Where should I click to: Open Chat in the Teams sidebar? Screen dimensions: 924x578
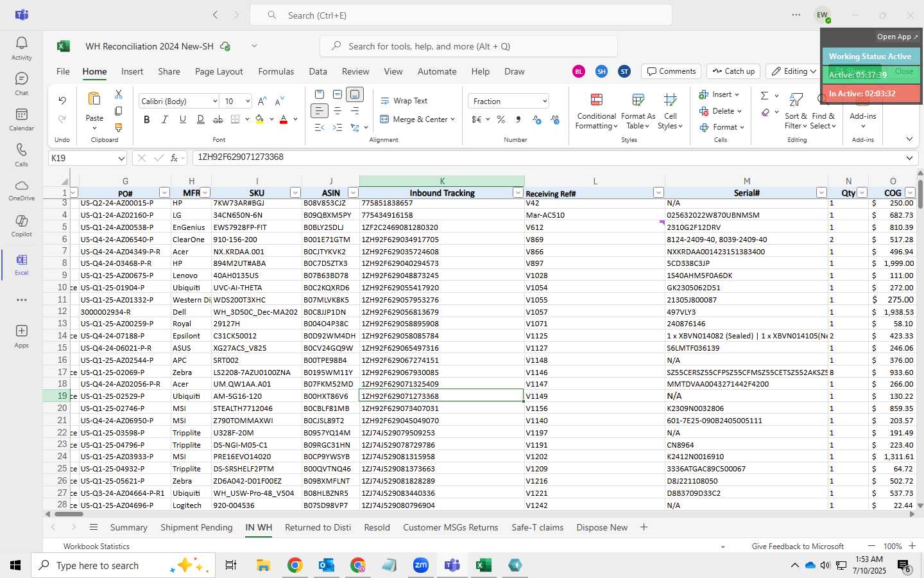(x=21, y=84)
